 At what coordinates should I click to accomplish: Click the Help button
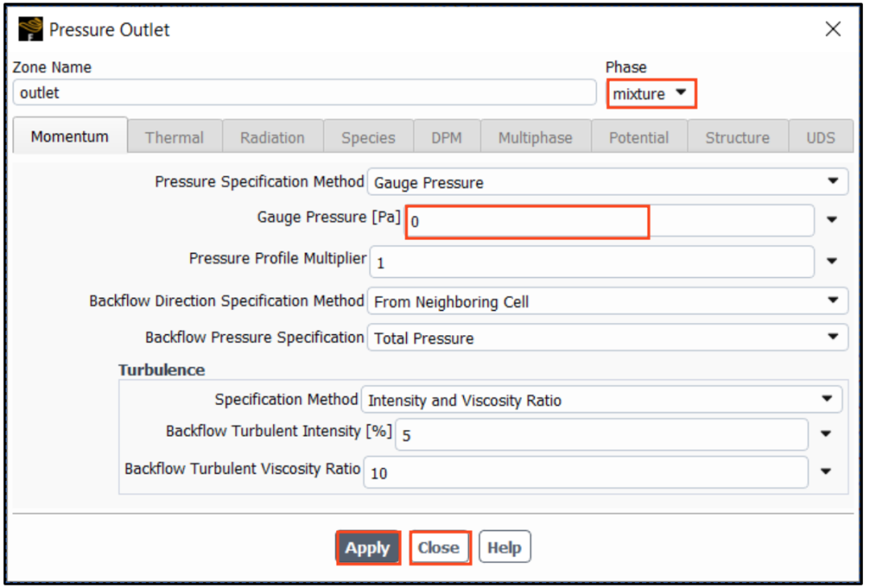tap(504, 548)
